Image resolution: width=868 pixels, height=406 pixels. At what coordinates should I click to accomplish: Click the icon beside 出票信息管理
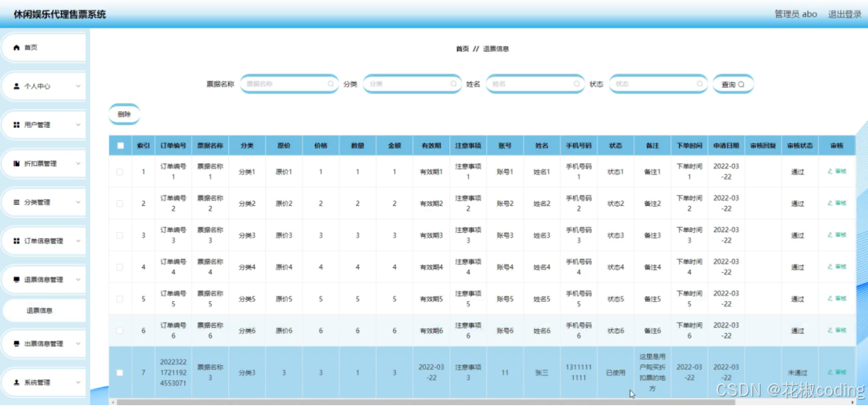pyautogui.click(x=16, y=344)
